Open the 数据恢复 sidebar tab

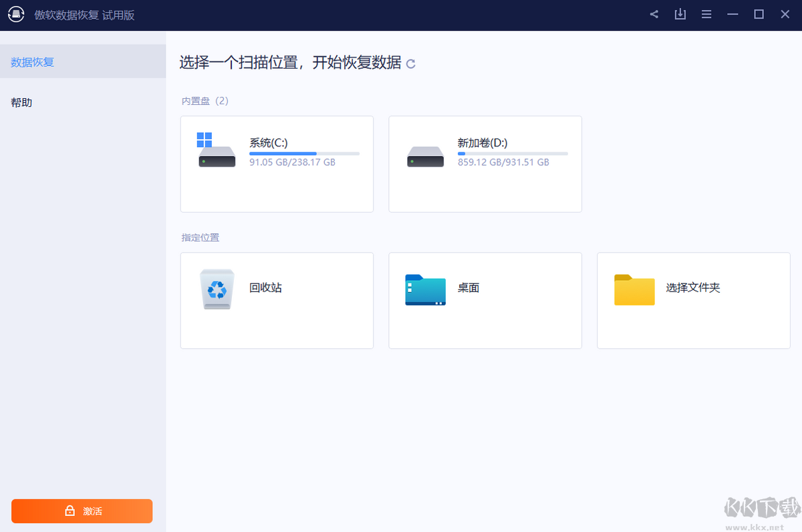click(83, 61)
